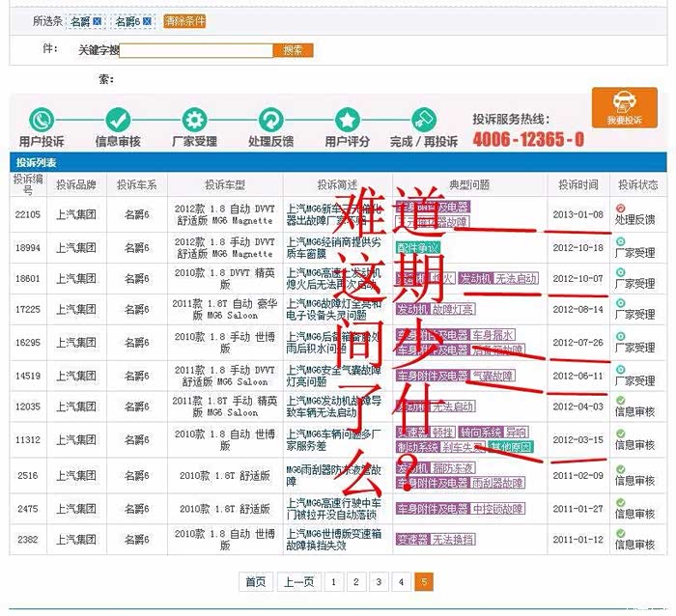
Task: Click the 中控锁故障 problem tag
Action: point(497,509)
